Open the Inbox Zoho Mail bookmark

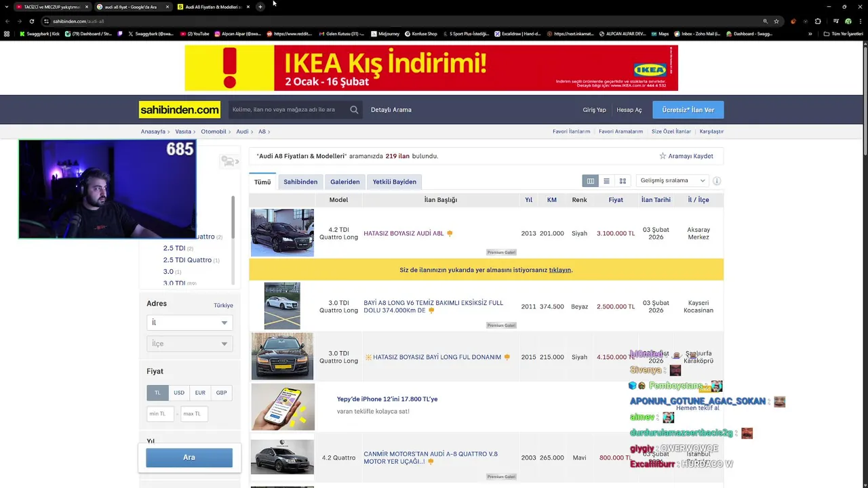click(698, 34)
